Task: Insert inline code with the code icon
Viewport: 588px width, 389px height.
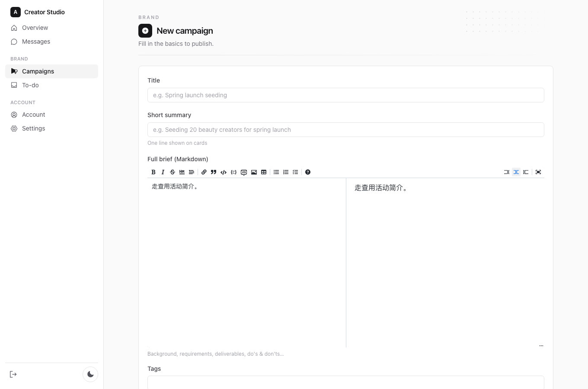Action: pos(224,172)
